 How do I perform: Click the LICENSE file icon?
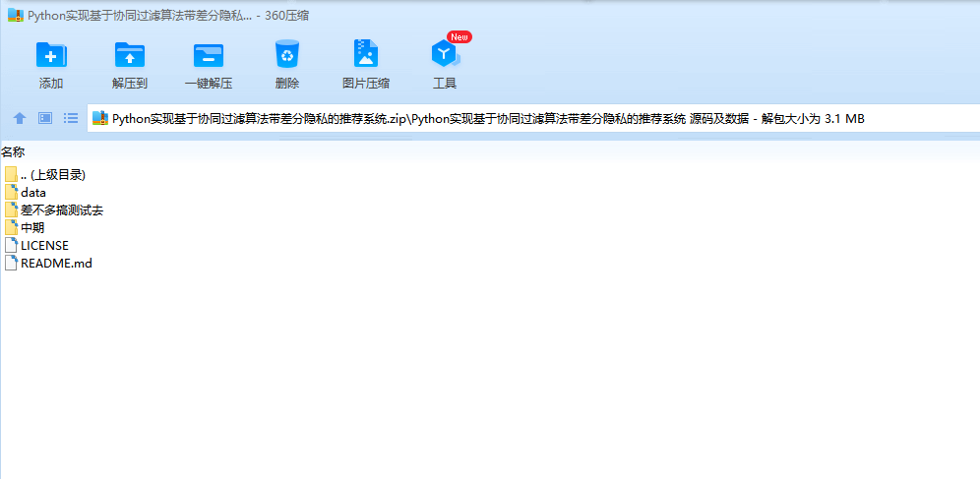[x=11, y=246]
